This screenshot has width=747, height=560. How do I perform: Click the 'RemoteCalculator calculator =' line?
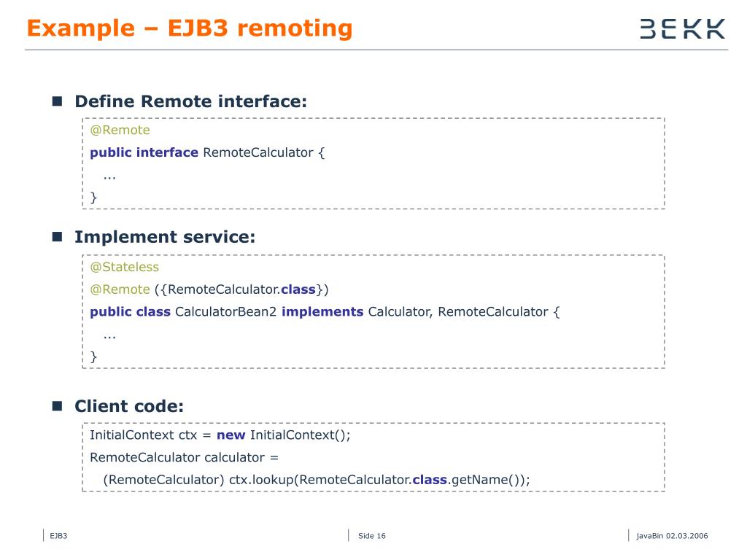coord(185,458)
